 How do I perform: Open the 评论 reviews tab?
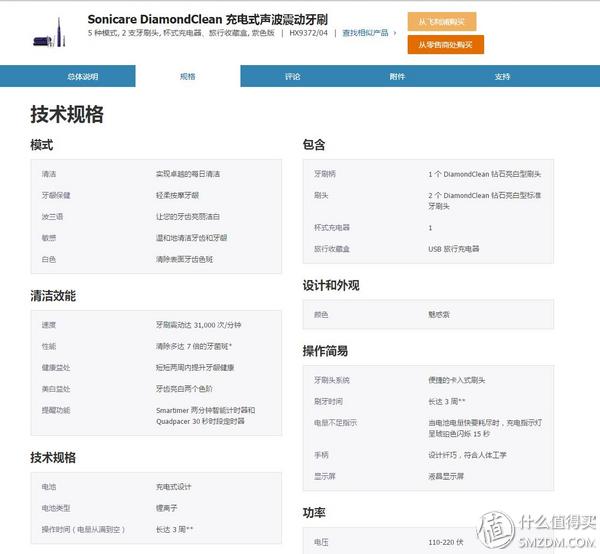293,76
